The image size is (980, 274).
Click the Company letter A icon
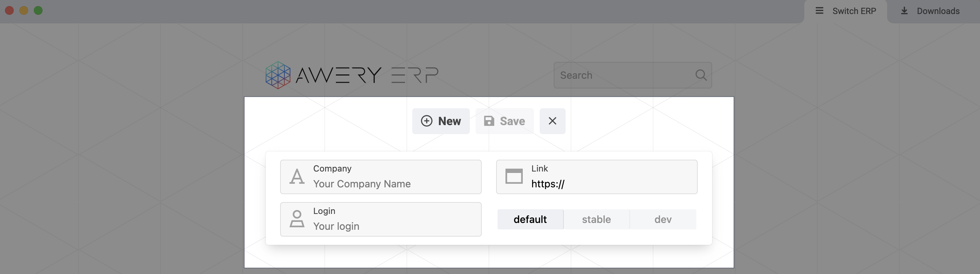click(297, 176)
